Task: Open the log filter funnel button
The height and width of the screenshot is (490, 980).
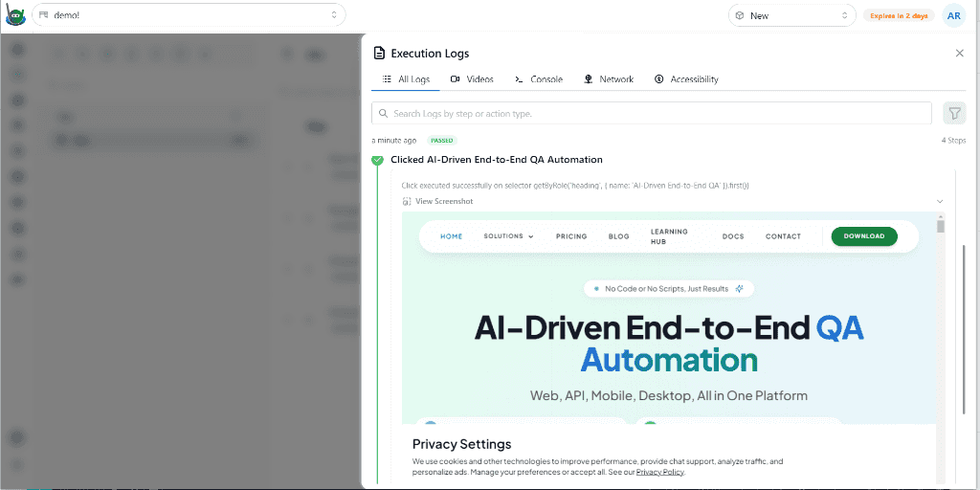Action: pyautogui.click(x=954, y=113)
